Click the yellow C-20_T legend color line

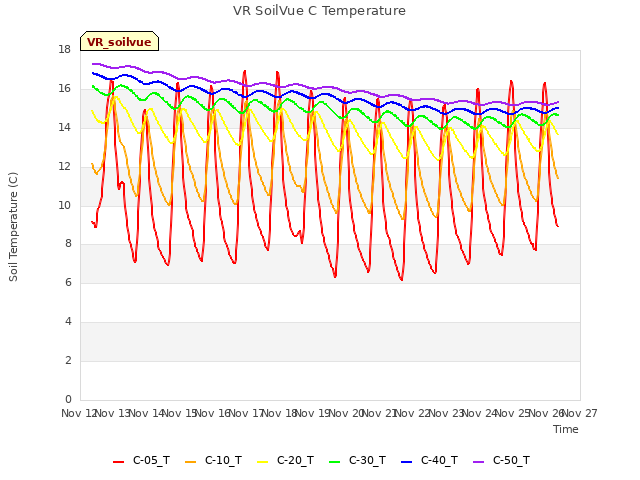pos(262,462)
